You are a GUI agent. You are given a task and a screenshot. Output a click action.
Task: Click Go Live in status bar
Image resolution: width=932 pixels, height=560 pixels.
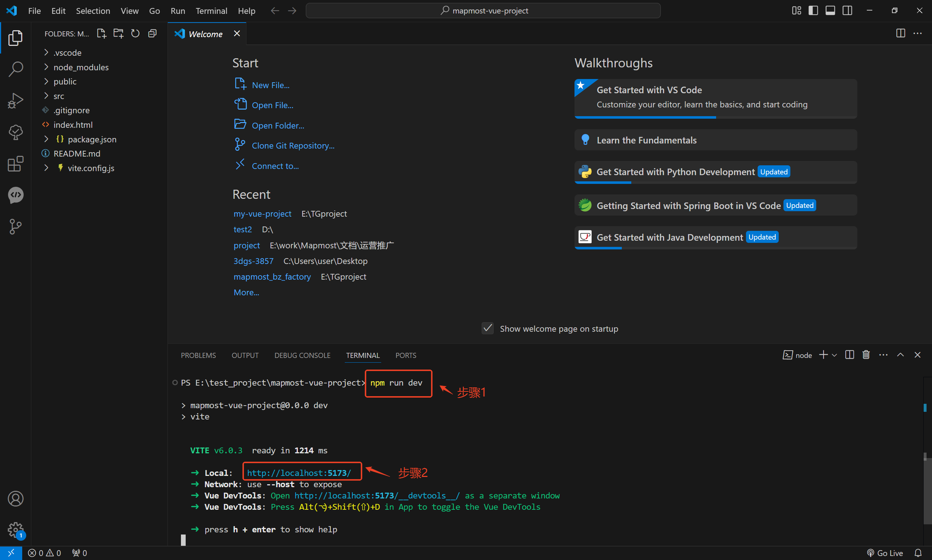tap(885, 553)
